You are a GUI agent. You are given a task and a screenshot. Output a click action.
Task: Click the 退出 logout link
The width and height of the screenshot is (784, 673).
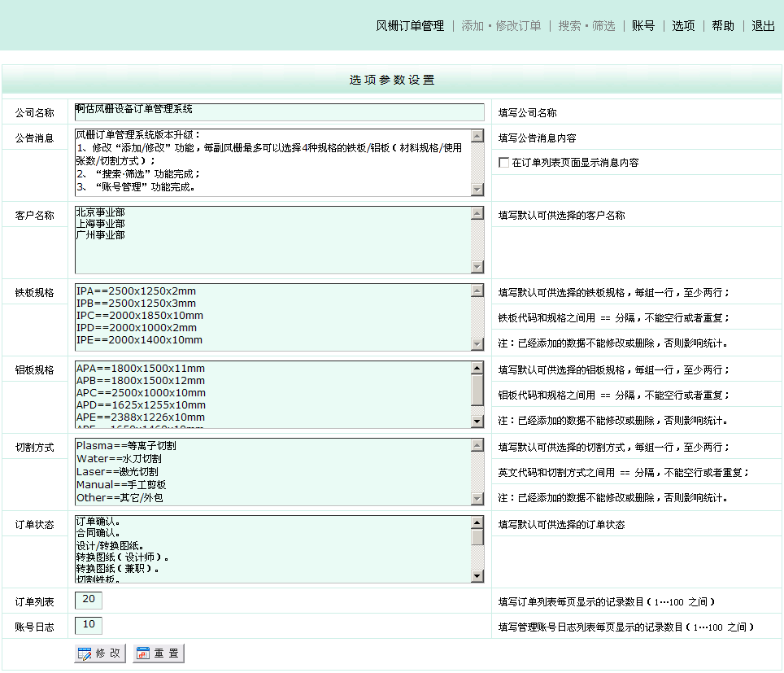click(x=763, y=26)
